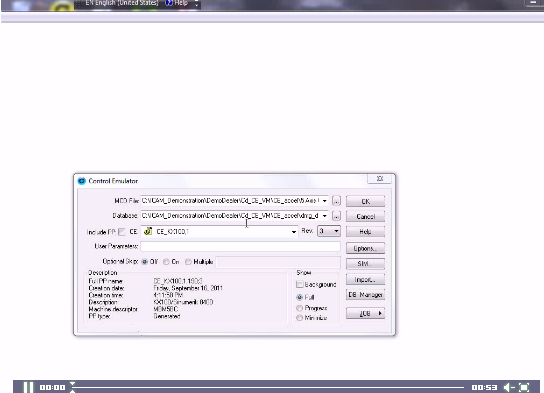Select the Minimize show radio button
This screenshot has width=544, height=393.
point(300,318)
